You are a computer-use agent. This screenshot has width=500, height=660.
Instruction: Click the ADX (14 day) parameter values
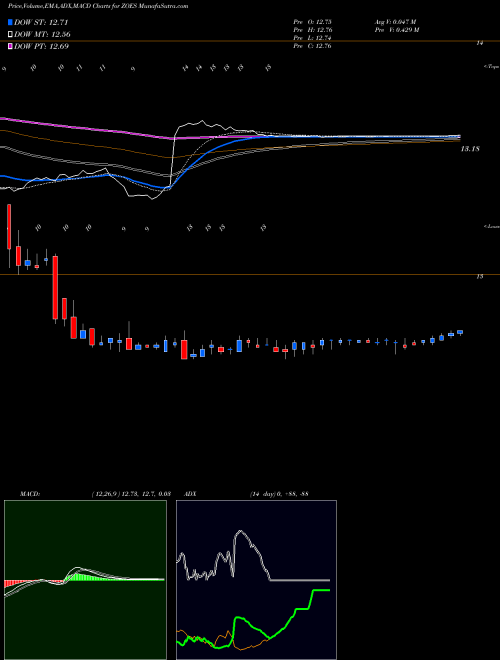(x=279, y=494)
